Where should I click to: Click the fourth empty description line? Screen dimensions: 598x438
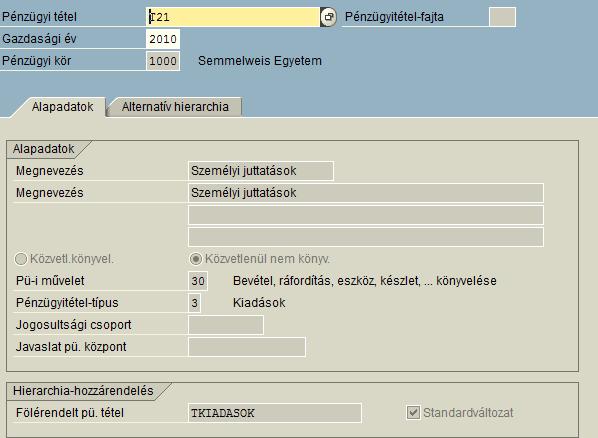[366, 237]
